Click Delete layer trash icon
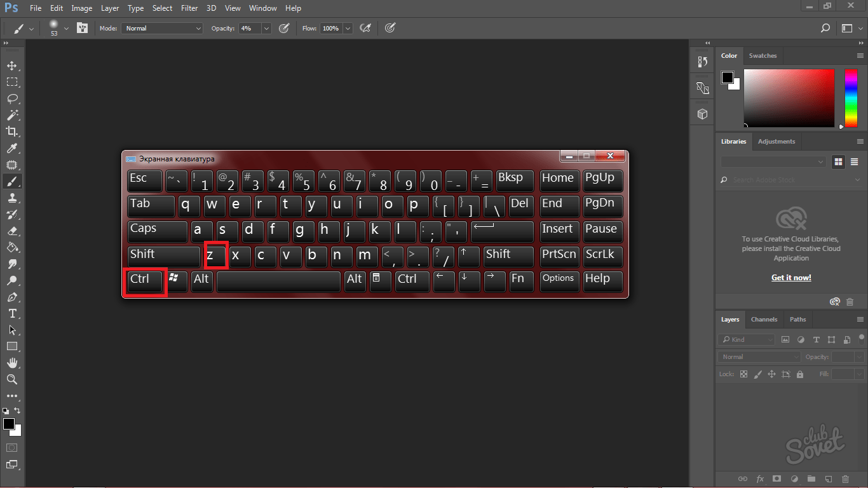The width and height of the screenshot is (868, 488). [845, 478]
